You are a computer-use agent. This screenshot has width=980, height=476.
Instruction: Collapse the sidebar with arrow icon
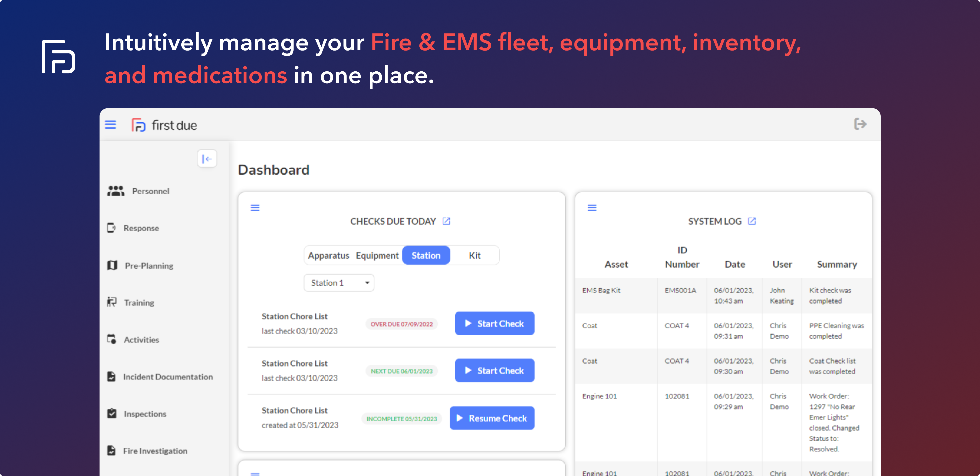[207, 159]
